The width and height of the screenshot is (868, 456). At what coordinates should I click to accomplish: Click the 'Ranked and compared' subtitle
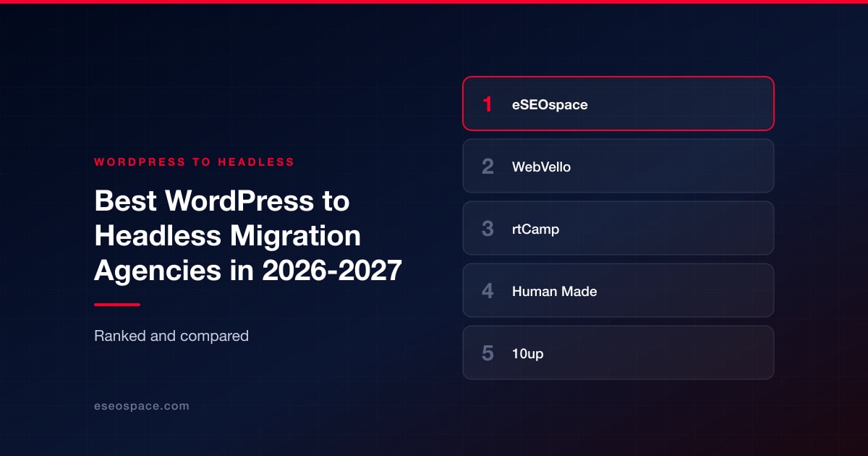coord(171,336)
